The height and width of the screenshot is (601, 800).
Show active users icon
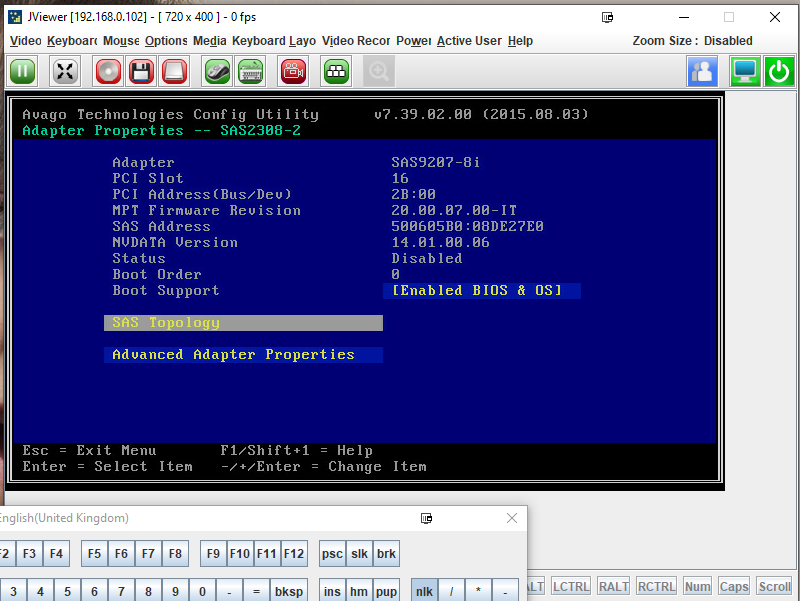pos(702,71)
